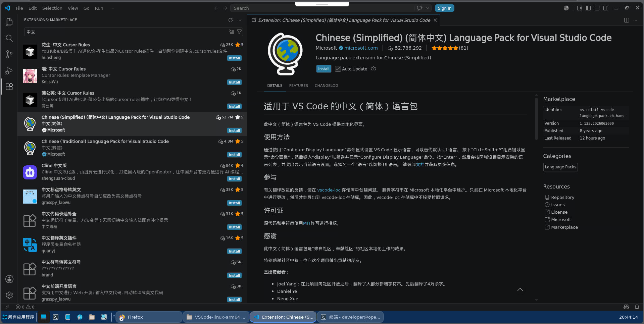Viewport: 644px width, 324px height.
Task: Open the microsoft.com publisher link
Action: coord(361,48)
